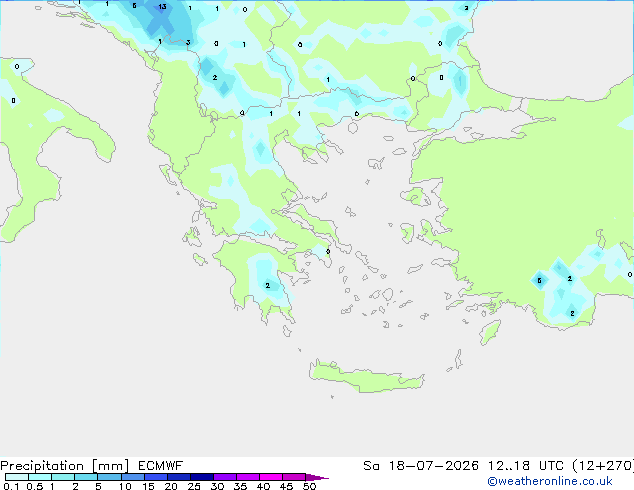Click the '13' precipitation value on the map
Image resolution: width=634 pixels, height=490 pixels.
[x=162, y=6]
